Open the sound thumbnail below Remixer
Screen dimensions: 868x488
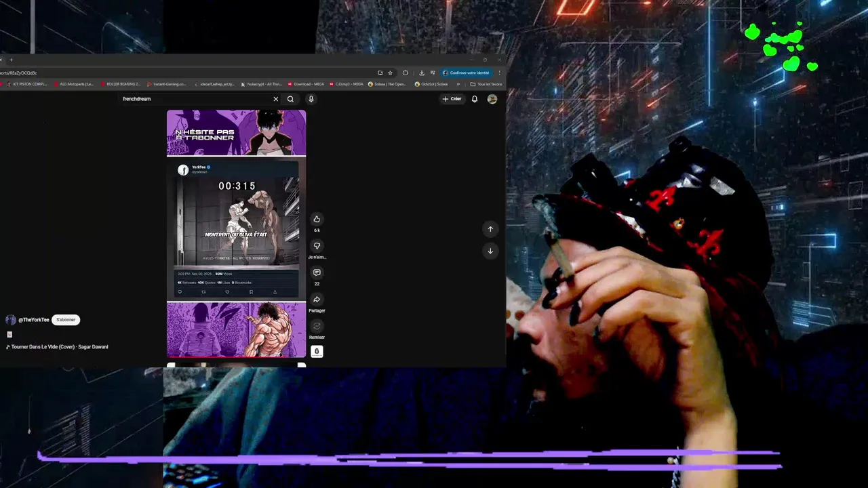pyautogui.click(x=317, y=351)
